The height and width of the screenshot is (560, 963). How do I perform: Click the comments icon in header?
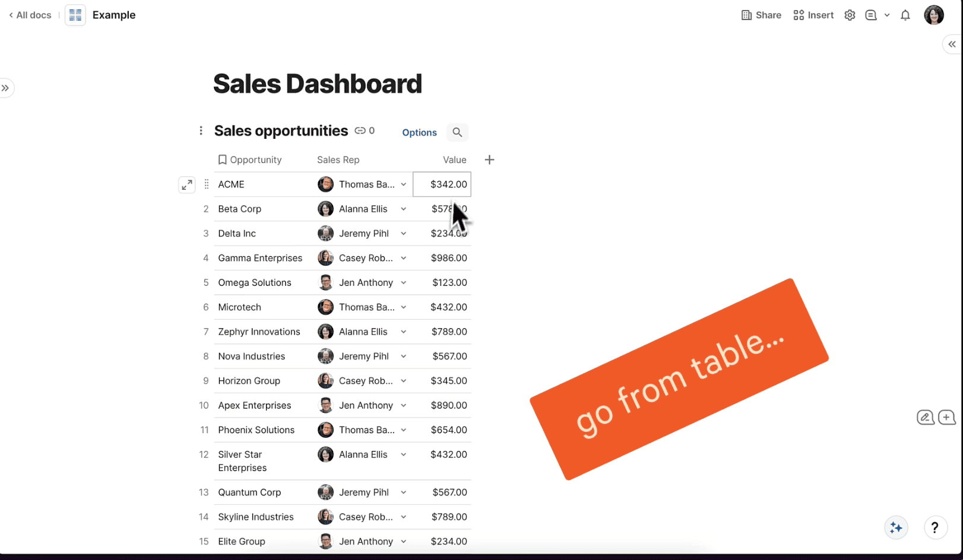[x=871, y=15]
